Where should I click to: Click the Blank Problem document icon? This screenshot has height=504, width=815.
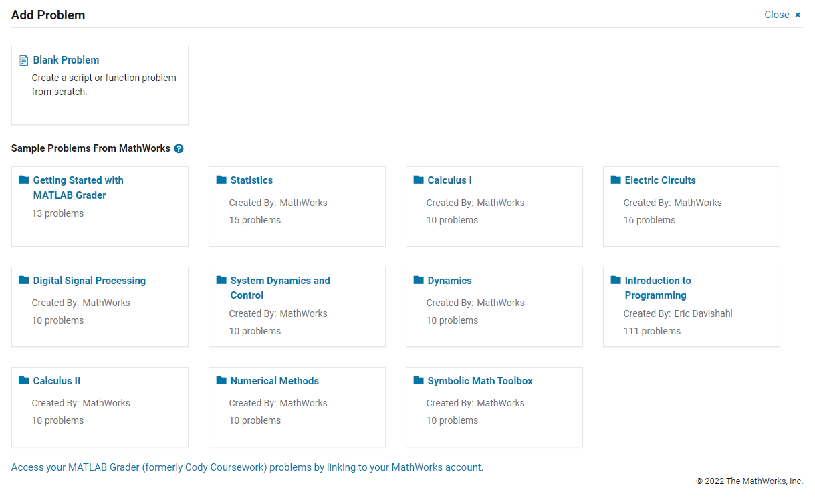click(x=24, y=60)
